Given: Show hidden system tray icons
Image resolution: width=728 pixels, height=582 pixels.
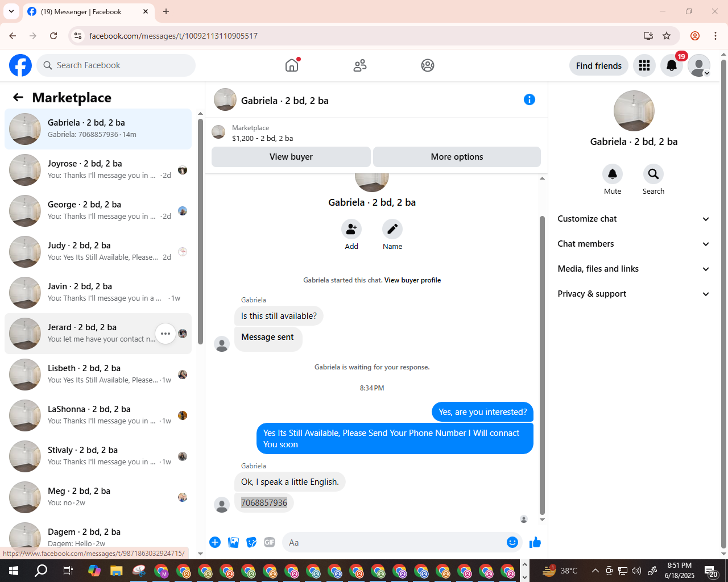Looking at the screenshot, I should pyautogui.click(x=595, y=571).
